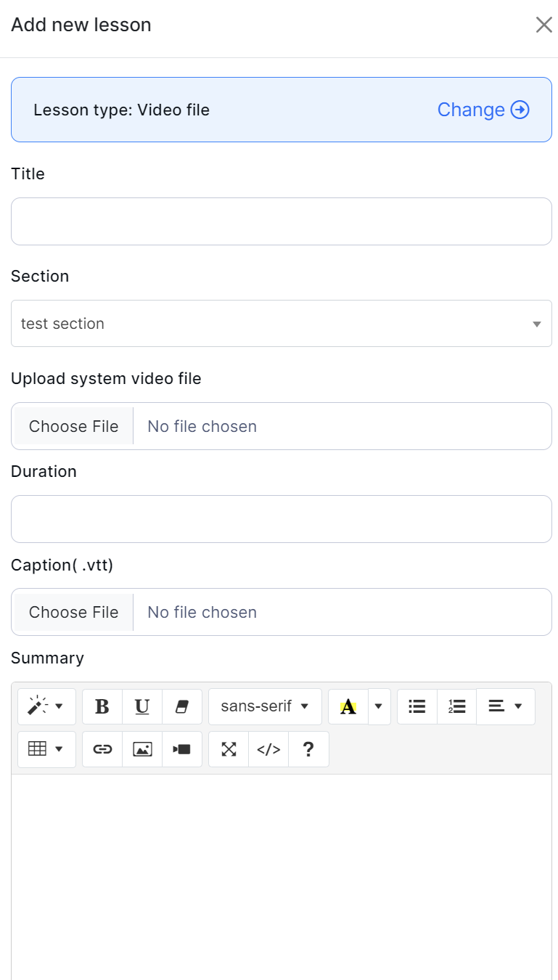This screenshot has height=980, width=558.
Task: Open the paragraph alignment dropdown
Action: pyautogui.click(x=506, y=706)
